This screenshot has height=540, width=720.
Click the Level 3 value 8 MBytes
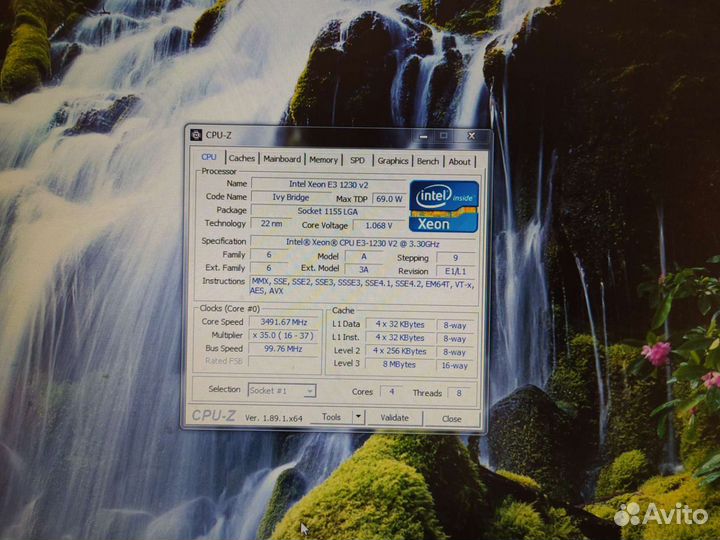[399, 365]
